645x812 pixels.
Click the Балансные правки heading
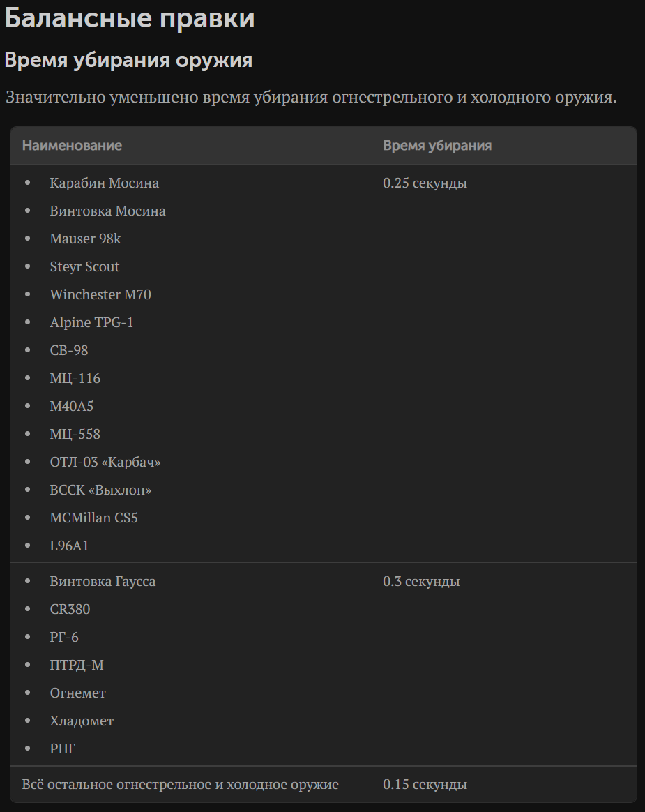pyautogui.click(x=130, y=18)
